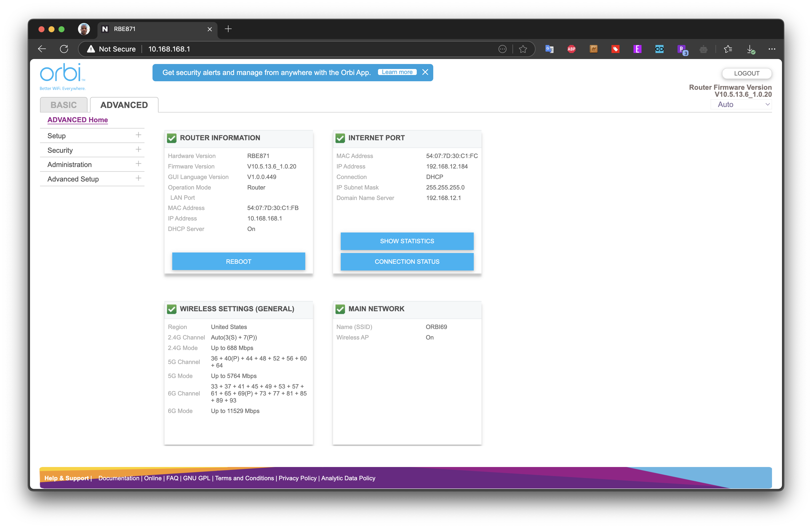The image size is (812, 528).
Task: Open the browser three-dot settings menu
Action: click(772, 49)
